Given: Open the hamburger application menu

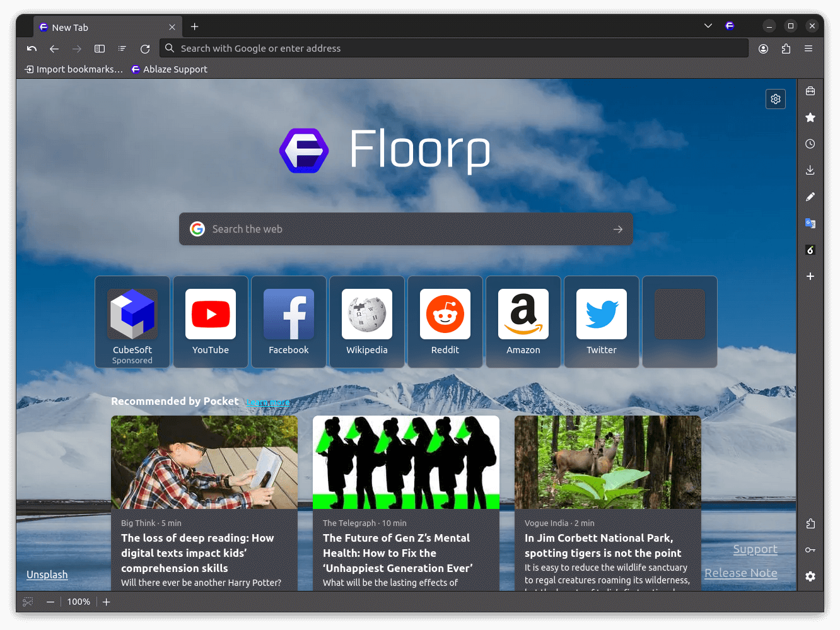Looking at the screenshot, I should (809, 48).
